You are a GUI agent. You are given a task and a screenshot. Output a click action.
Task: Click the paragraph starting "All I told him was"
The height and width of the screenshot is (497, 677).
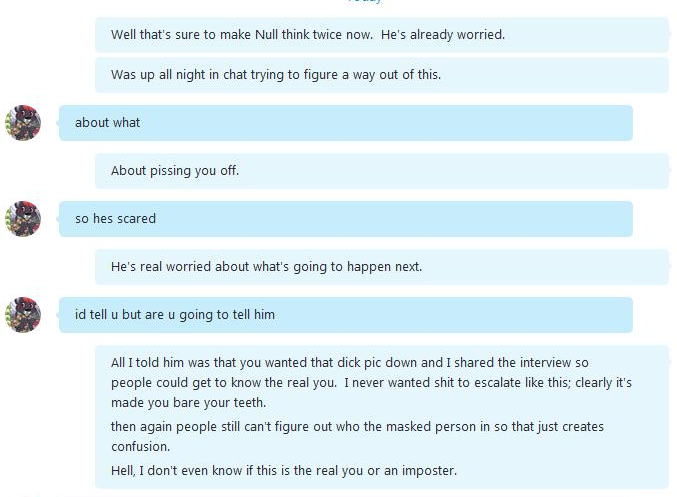click(x=371, y=383)
